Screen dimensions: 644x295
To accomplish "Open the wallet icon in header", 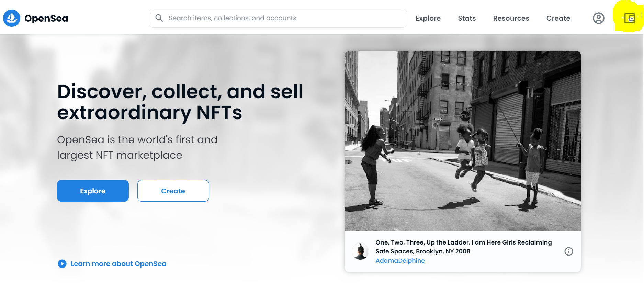I will (x=629, y=18).
